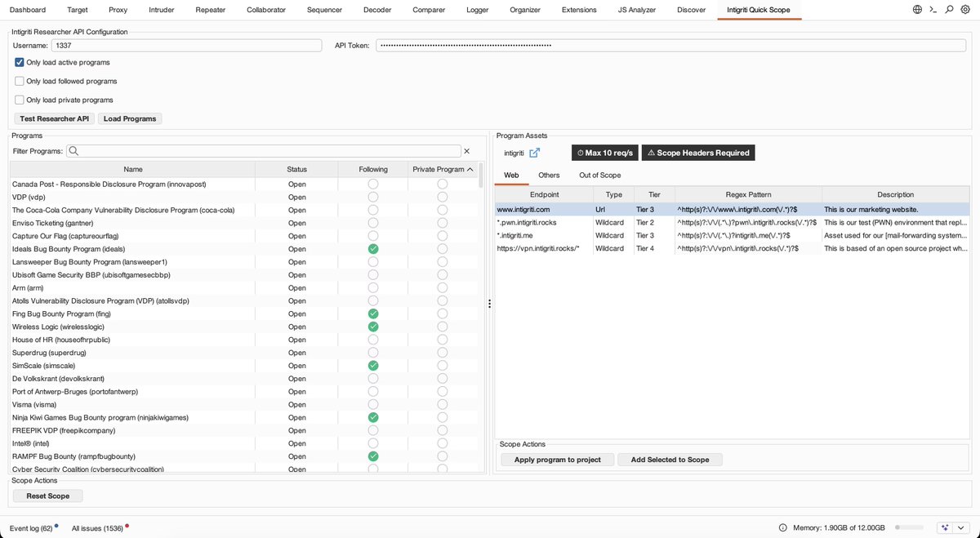Clear the program filter with the X icon
The height and width of the screenshot is (538, 980).
467,151
